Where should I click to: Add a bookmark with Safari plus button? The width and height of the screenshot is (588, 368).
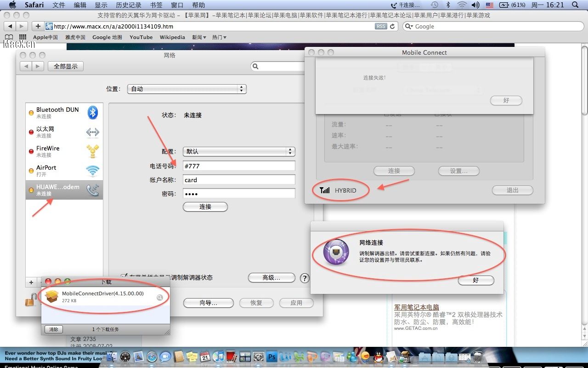38,26
